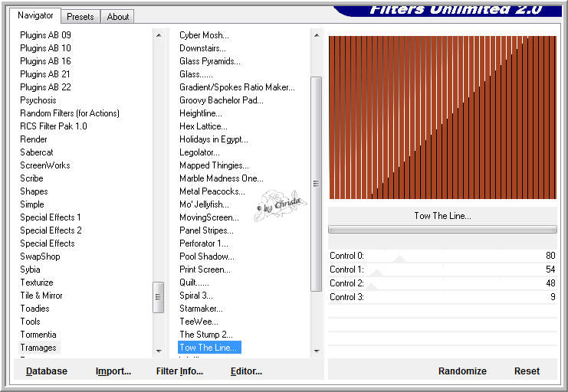Select the Tramages category
The image size is (568, 392).
coord(38,348)
